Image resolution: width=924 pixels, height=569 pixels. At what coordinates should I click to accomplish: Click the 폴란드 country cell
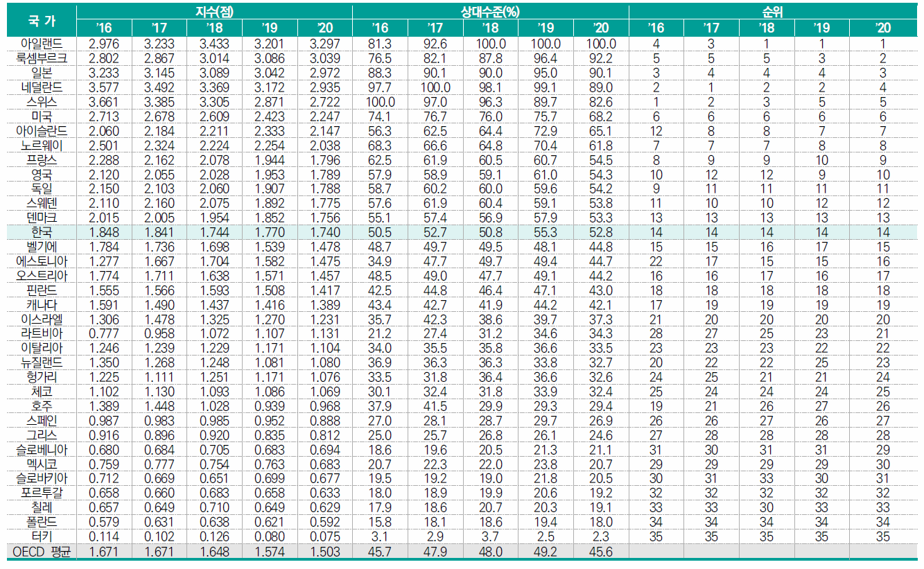(x=42, y=522)
